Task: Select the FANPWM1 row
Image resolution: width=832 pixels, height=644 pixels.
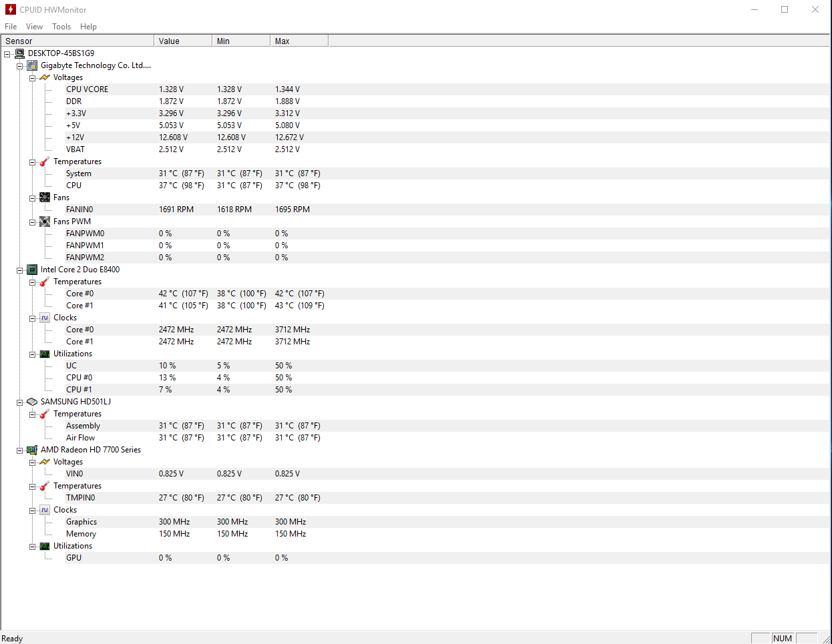Action: pyautogui.click(x=446, y=246)
